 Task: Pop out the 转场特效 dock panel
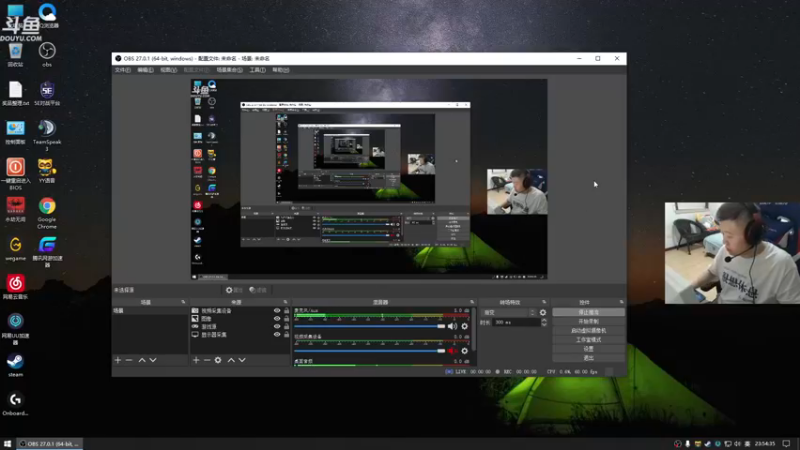pyautogui.click(x=544, y=302)
